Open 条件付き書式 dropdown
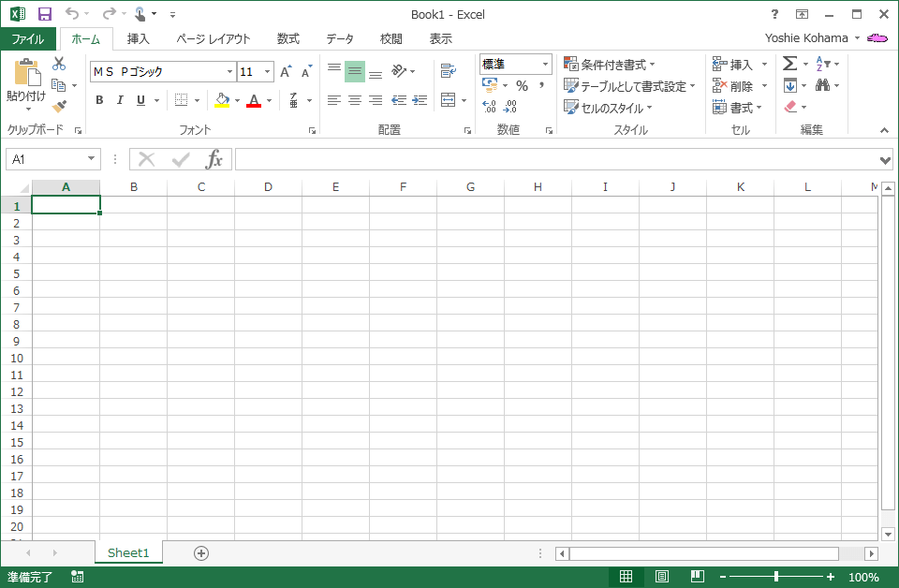 [609, 65]
